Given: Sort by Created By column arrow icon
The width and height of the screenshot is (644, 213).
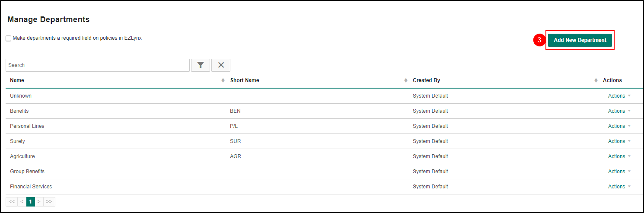Looking at the screenshot, I should click(x=596, y=80).
